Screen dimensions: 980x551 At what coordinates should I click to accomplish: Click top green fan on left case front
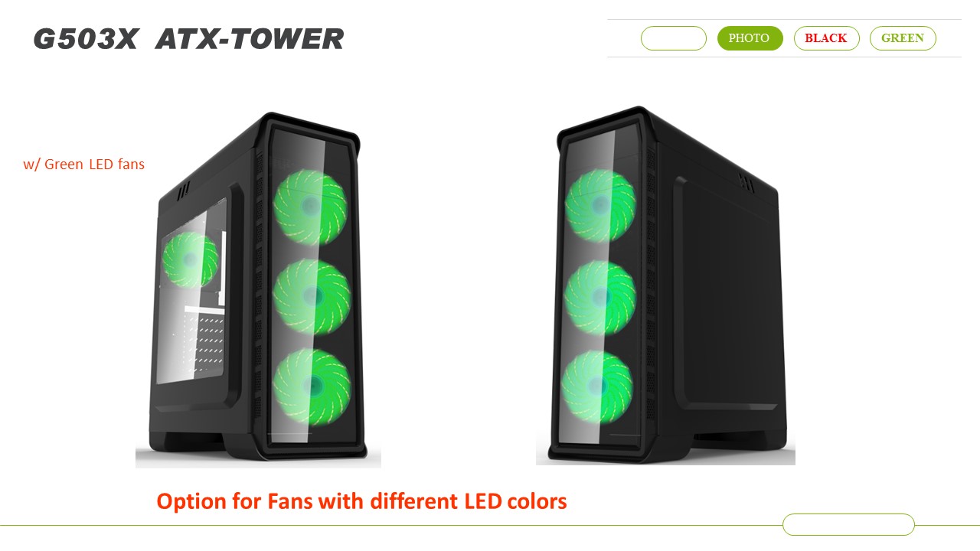click(x=310, y=207)
